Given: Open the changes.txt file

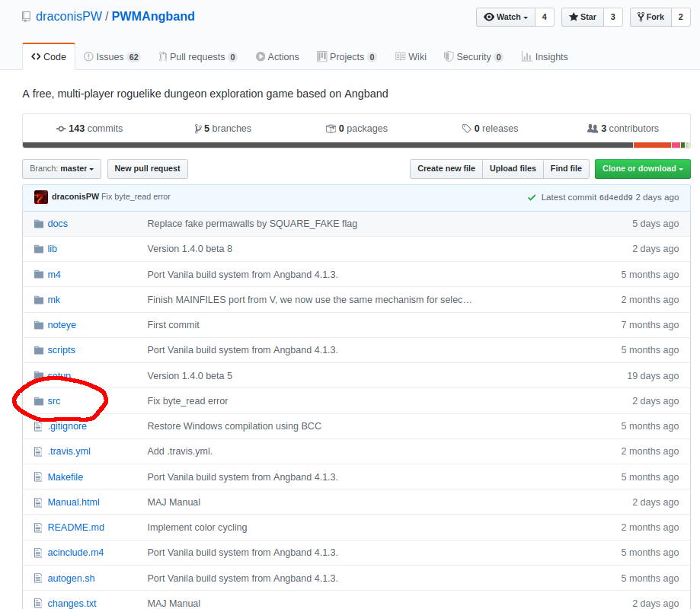Looking at the screenshot, I should click(x=72, y=603).
